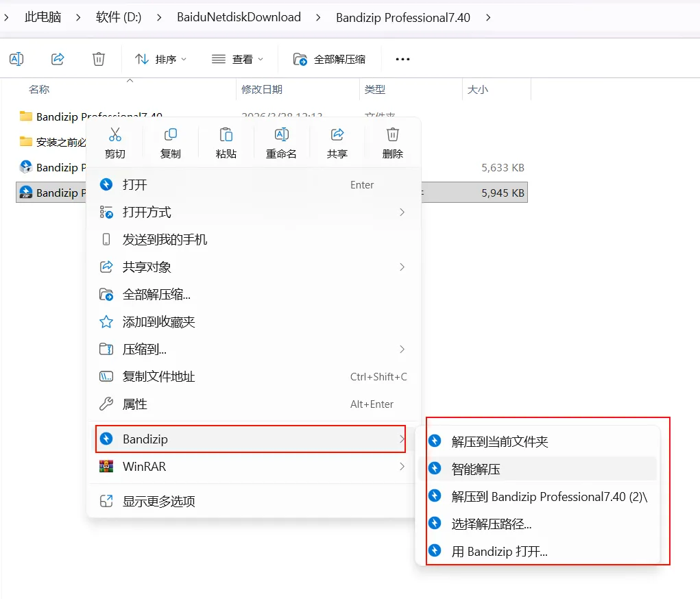This screenshot has width=700, height=599.
Task: Click the 全部解压缩 toolbar button
Action: (x=330, y=59)
